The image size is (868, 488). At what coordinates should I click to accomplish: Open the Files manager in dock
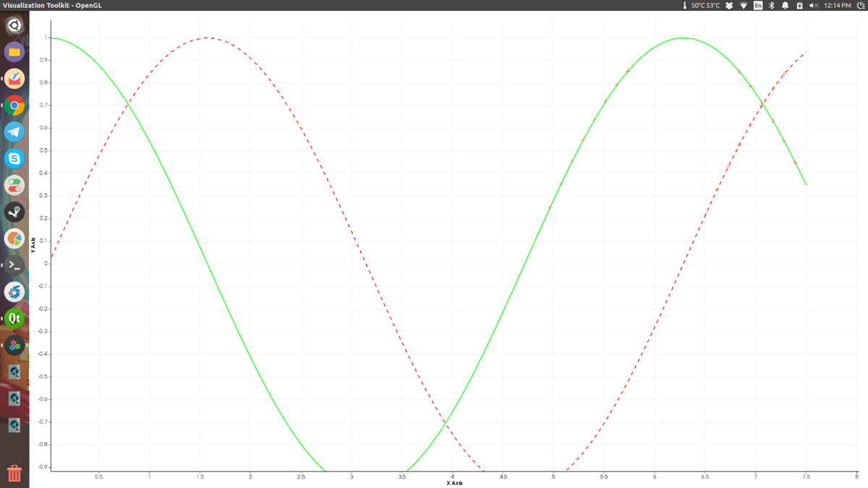click(14, 52)
